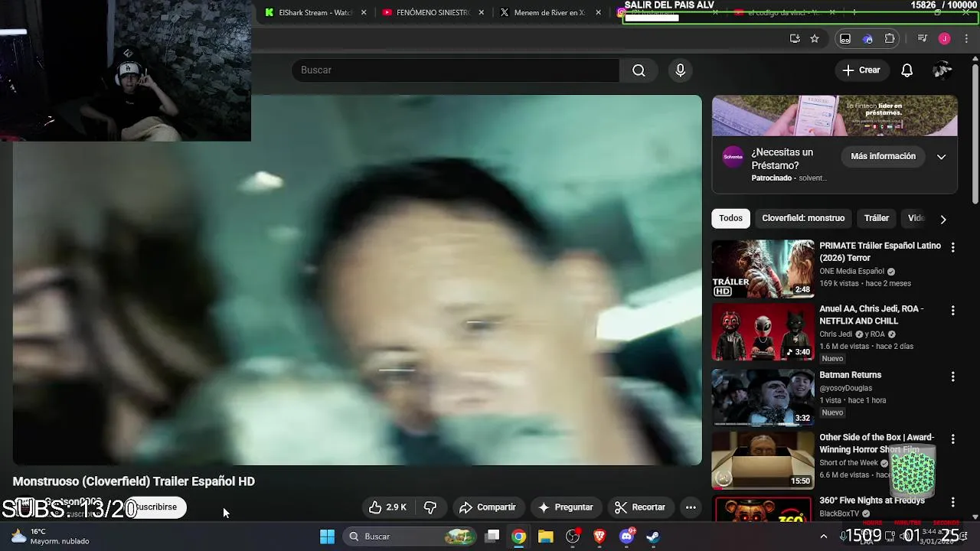Bookmark this page with star icon
The width and height of the screenshot is (980, 551).
[x=815, y=38]
